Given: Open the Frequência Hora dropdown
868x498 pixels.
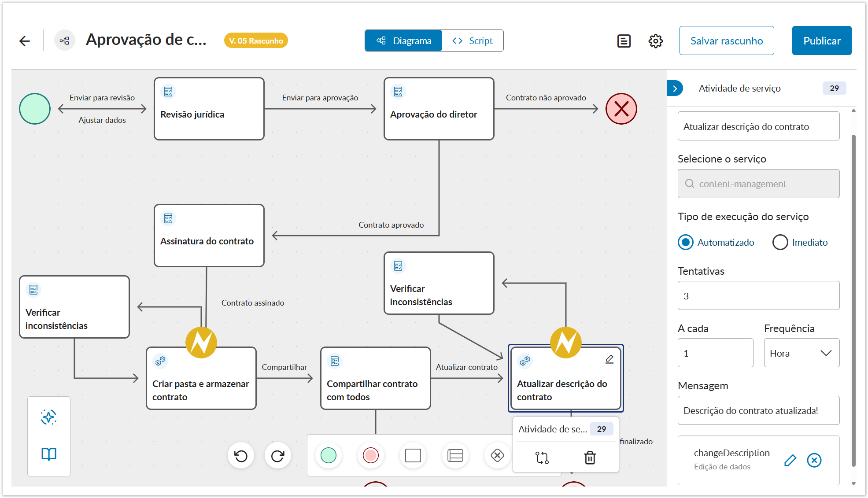Looking at the screenshot, I should [x=801, y=353].
